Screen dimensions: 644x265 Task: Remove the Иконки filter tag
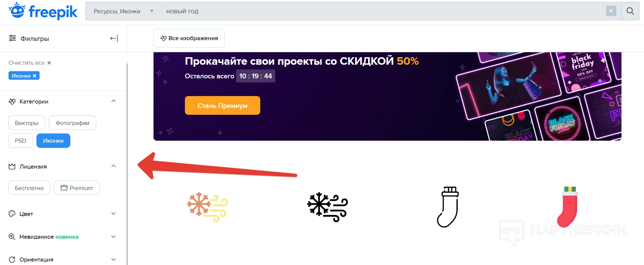34,76
